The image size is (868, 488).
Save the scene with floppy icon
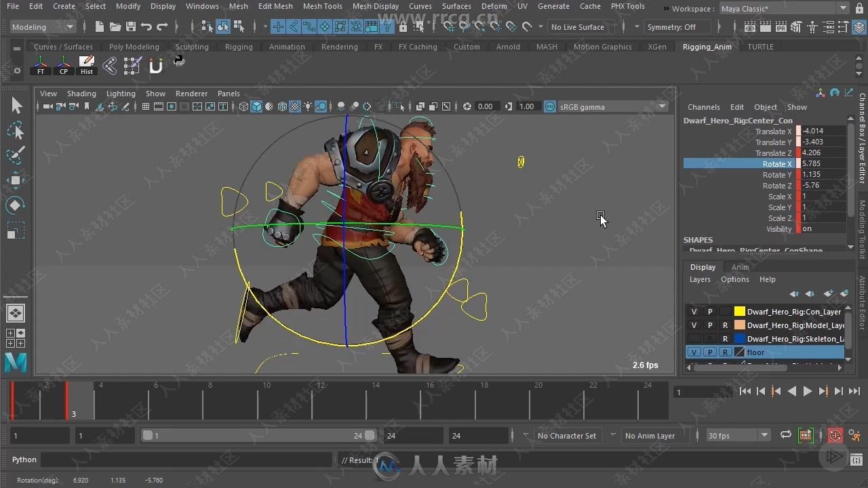click(131, 27)
